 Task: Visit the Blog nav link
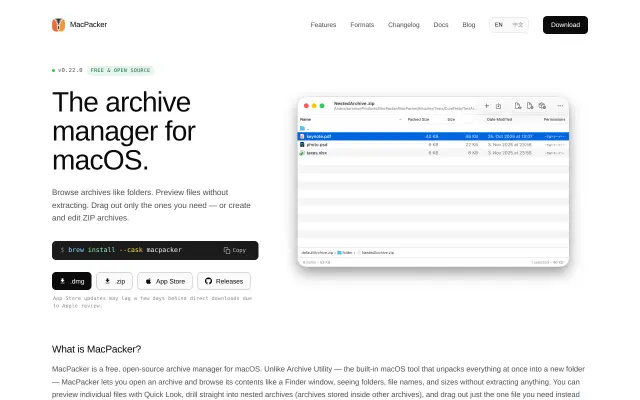469,25
